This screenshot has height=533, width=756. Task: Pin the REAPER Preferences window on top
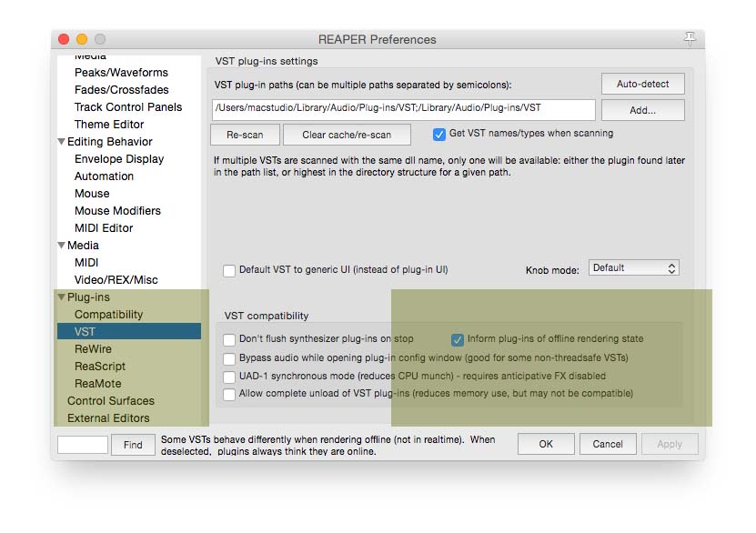coord(690,38)
